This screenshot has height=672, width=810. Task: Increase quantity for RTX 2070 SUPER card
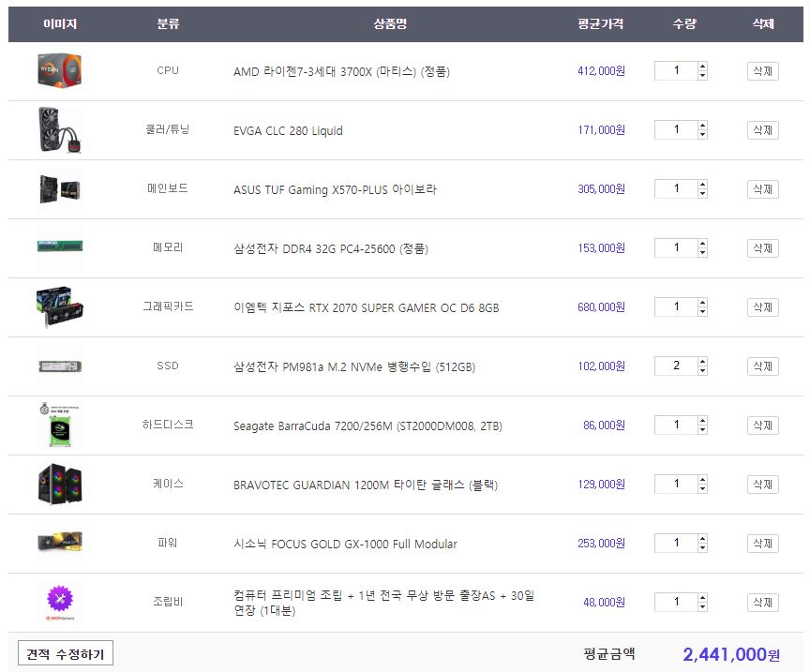(702, 303)
